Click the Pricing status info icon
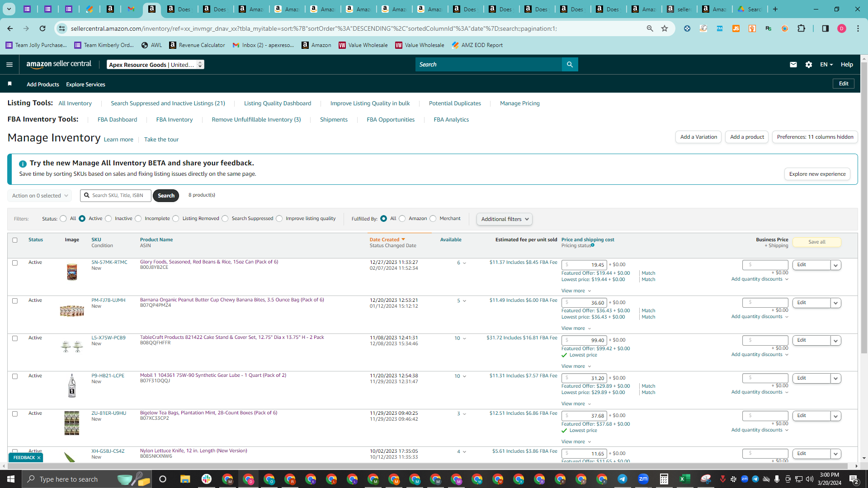This screenshot has width=868, height=488. (x=593, y=245)
